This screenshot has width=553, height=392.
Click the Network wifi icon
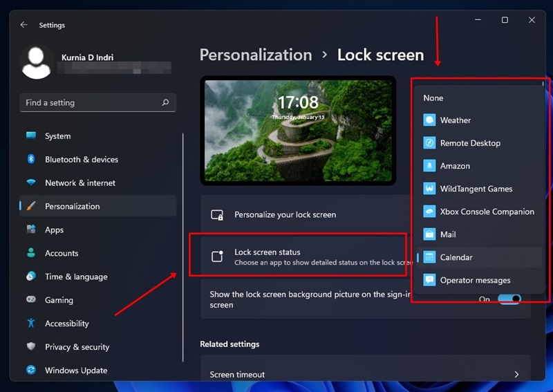(x=31, y=183)
